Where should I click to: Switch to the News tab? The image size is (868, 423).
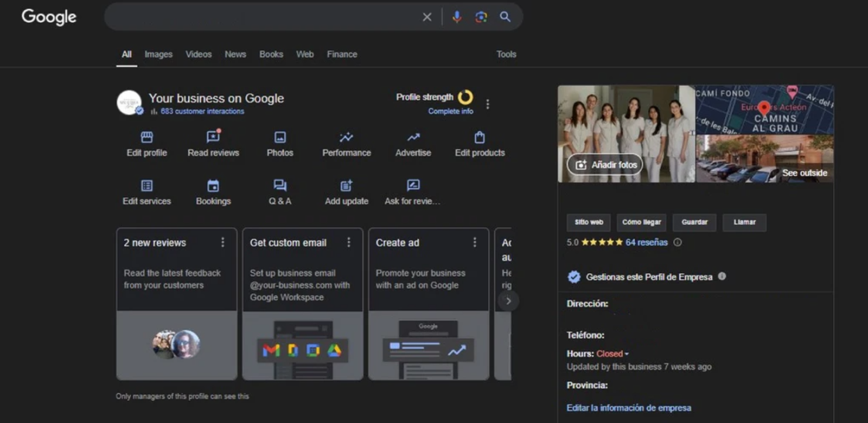click(x=235, y=54)
